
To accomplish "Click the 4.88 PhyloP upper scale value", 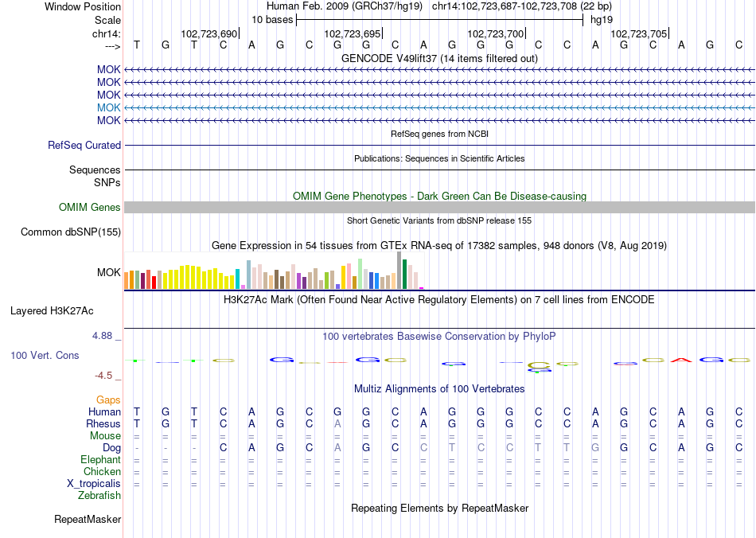I will click(102, 336).
